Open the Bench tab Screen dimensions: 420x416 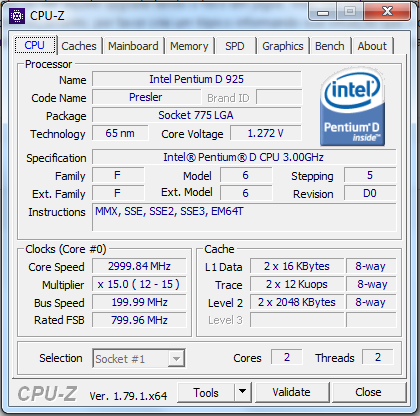coord(330,46)
